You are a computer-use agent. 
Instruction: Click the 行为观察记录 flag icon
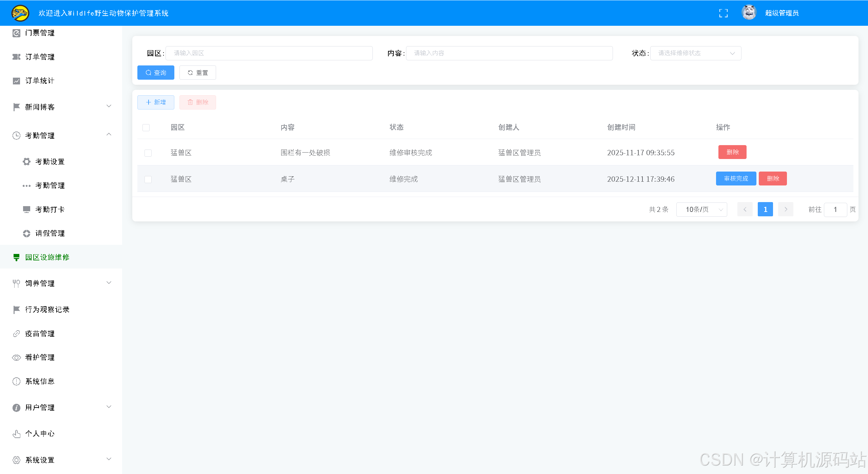pyautogui.click(x=16, y=310)
